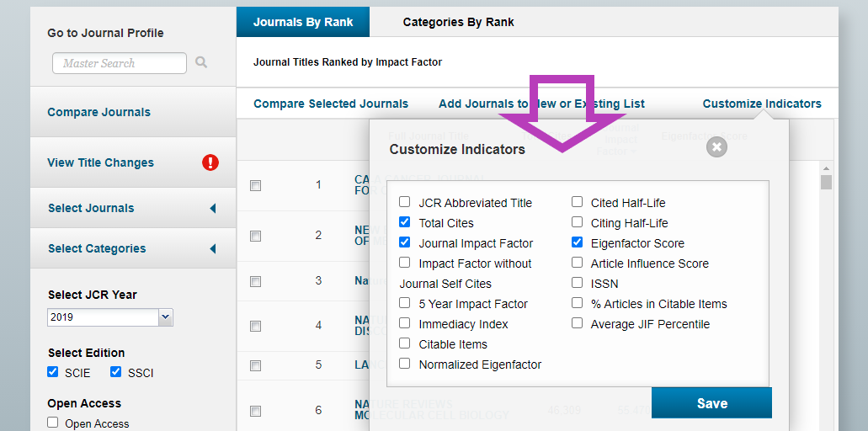Select journal rank 3 checkbox
868x431 pixels.
255,282
